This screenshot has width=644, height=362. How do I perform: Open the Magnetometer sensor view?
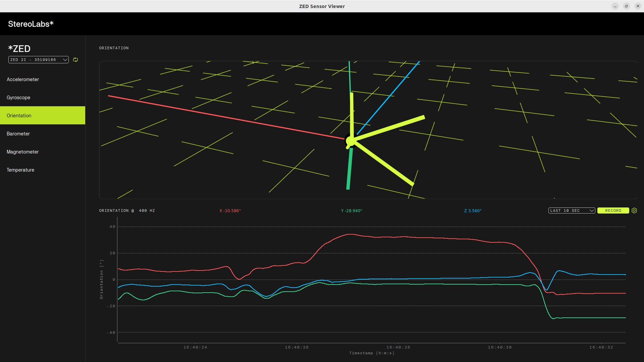(x=43, y=152)
